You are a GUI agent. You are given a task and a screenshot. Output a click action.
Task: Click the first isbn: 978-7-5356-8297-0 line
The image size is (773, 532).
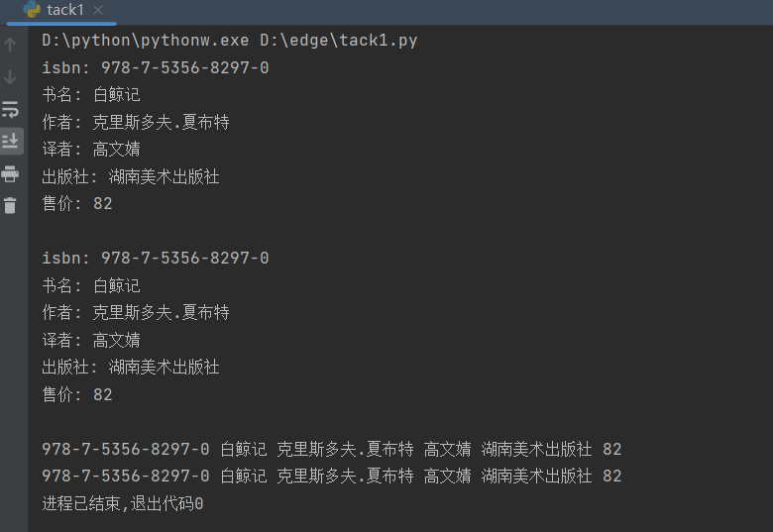click(156, 67)
